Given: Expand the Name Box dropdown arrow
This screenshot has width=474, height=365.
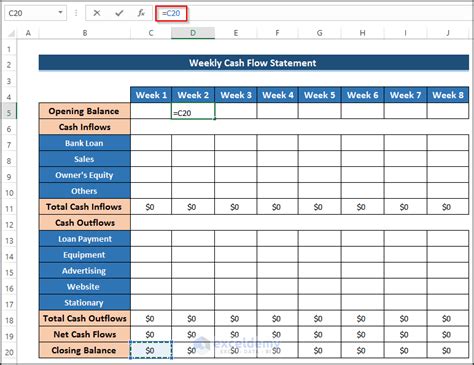Looking at the screenshot, I should 60,13.
